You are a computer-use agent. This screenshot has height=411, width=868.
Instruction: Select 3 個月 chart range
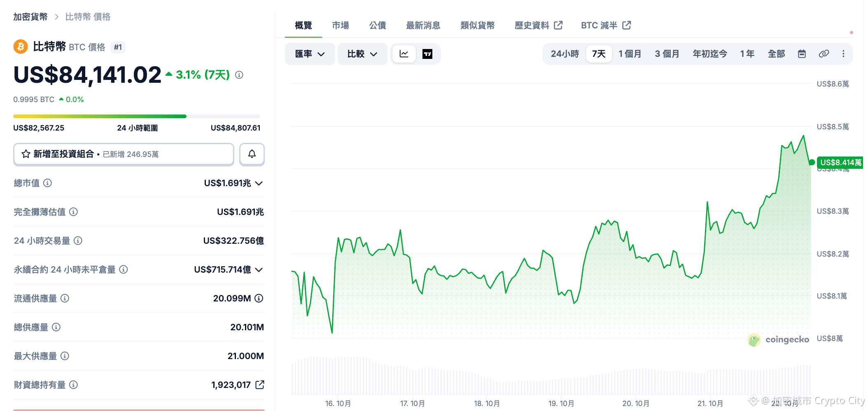[x=667, y=54]
